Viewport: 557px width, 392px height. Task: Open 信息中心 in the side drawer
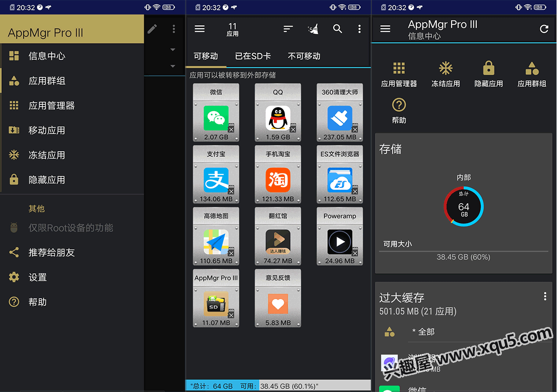pyautogui.click(x=72, y=56)
